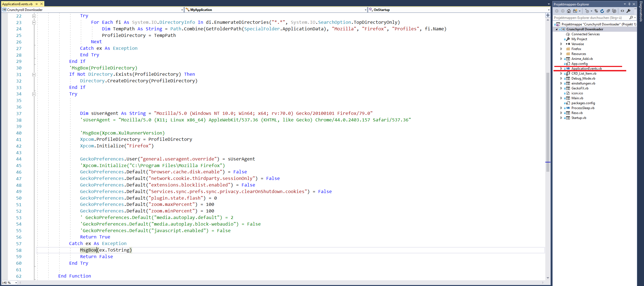Select My Project in solution explorer

579,39
